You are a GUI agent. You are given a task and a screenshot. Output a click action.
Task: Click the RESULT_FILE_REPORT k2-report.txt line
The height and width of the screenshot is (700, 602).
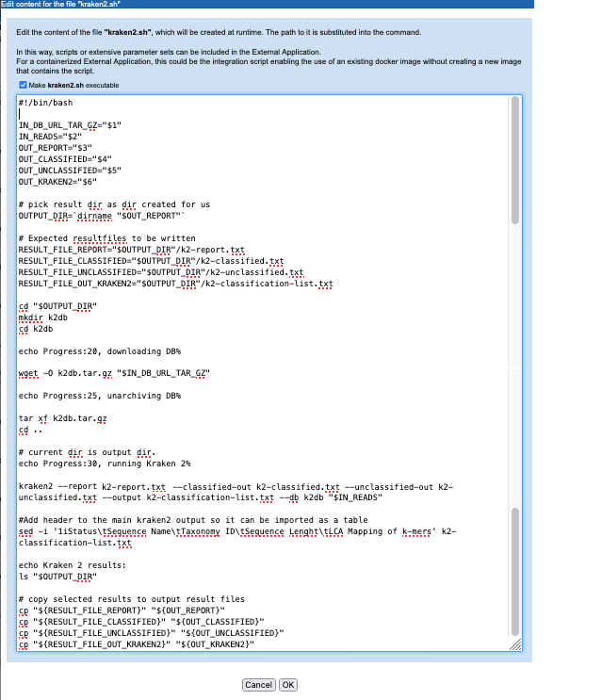(131, 250)
